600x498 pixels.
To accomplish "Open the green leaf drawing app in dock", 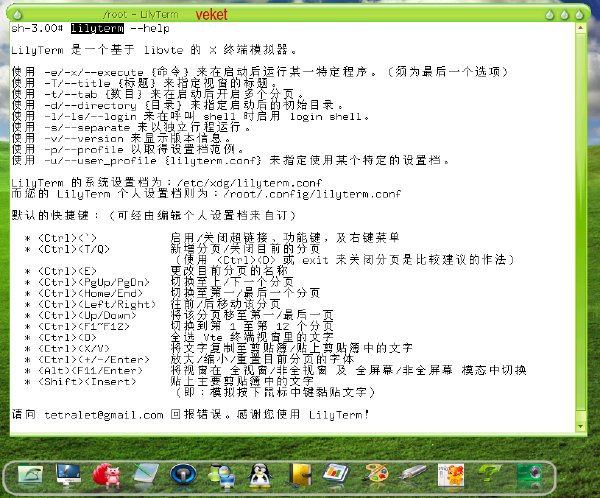I will tap(30, 476).
